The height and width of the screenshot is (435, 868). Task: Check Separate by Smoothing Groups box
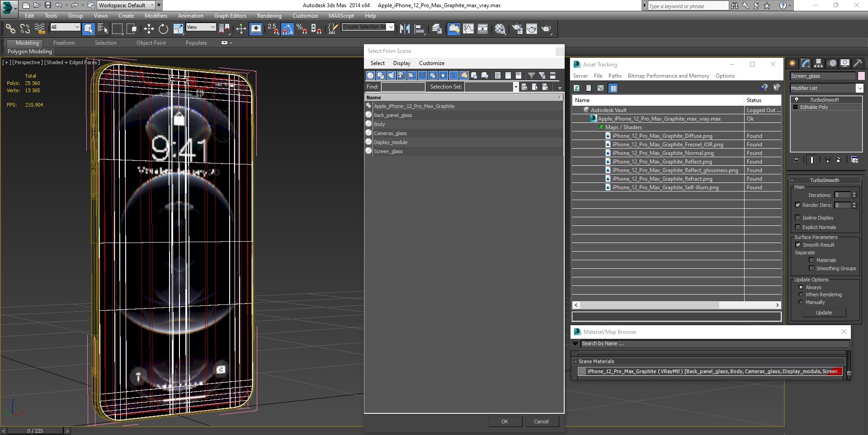pos(811,268)
